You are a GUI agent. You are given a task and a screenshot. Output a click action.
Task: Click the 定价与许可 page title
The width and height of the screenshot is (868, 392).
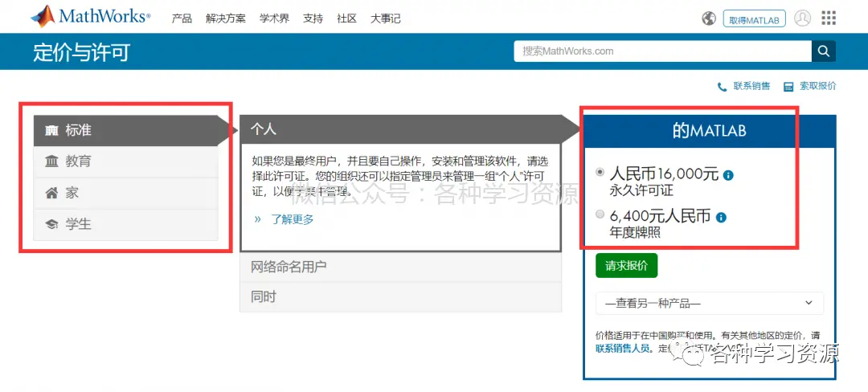82,52
